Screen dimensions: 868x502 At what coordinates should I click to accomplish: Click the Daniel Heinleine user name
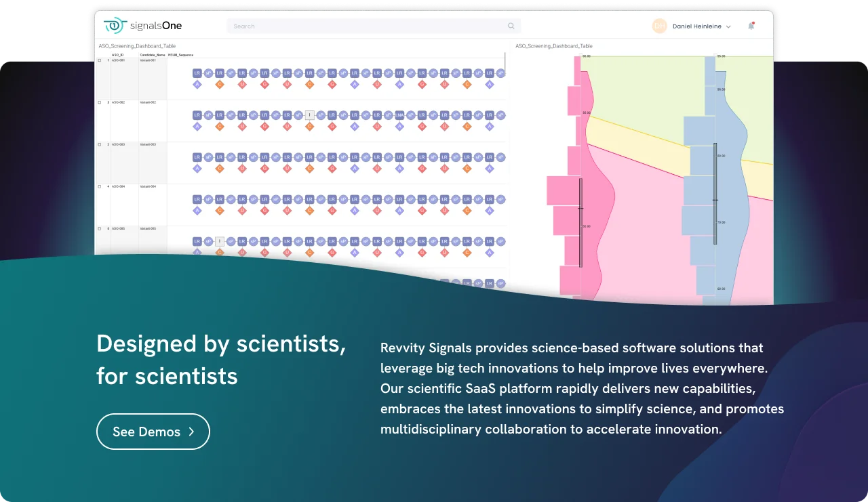coord(697,26)
